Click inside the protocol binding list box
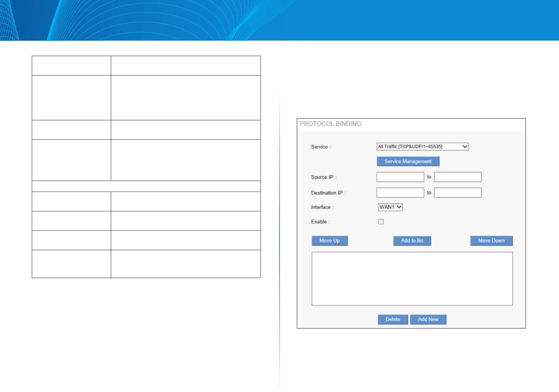559x392 pixels. point(412,279)
